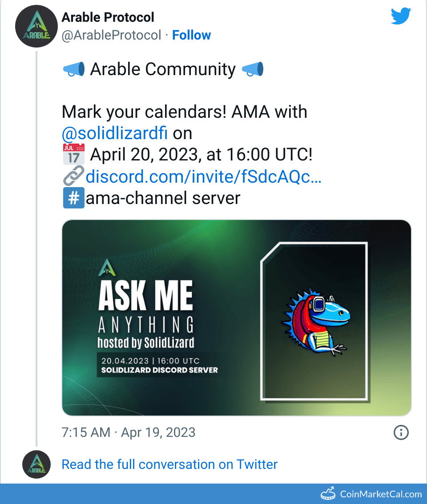Open the tweet info icon

[401, 432]
